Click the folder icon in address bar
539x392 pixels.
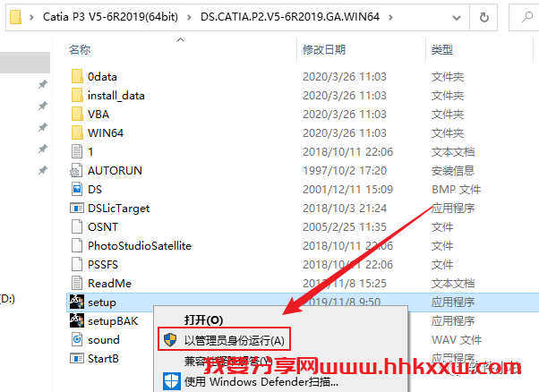(x=16, y=17)
